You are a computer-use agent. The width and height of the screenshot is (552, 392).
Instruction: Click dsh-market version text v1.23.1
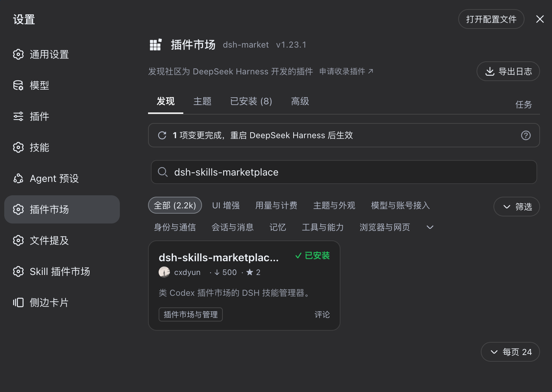[x=291, y=45]
